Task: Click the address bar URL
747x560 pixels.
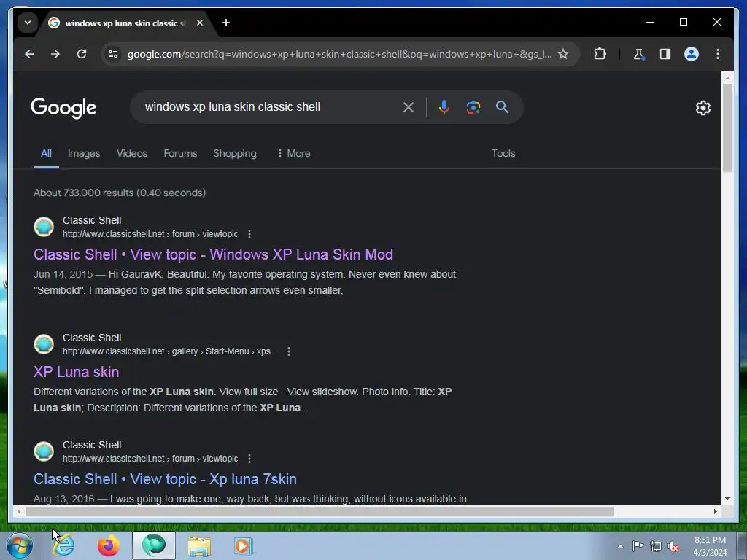Action: pyautogui.click(x=339, y=54)
